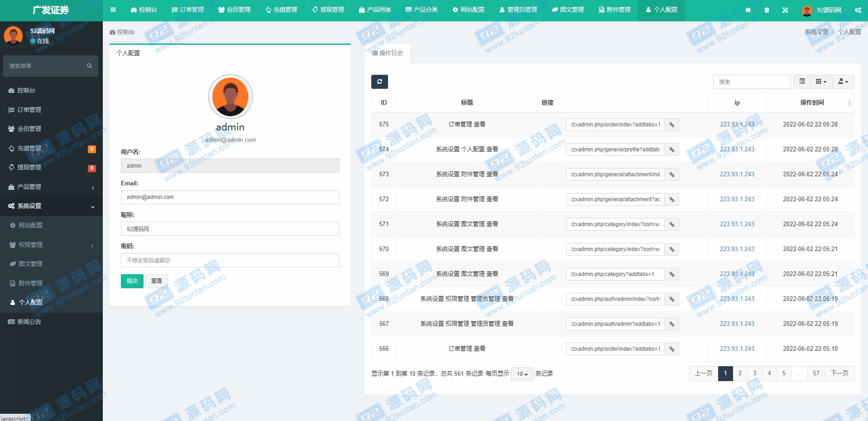Open the link icon for log row 571
Viewport: 868px width, 421px height.
click(672, 224)
